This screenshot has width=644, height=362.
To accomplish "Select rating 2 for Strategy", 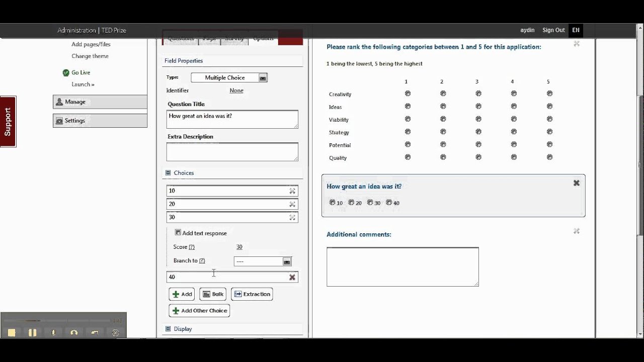I will click(x=443, y=132).
